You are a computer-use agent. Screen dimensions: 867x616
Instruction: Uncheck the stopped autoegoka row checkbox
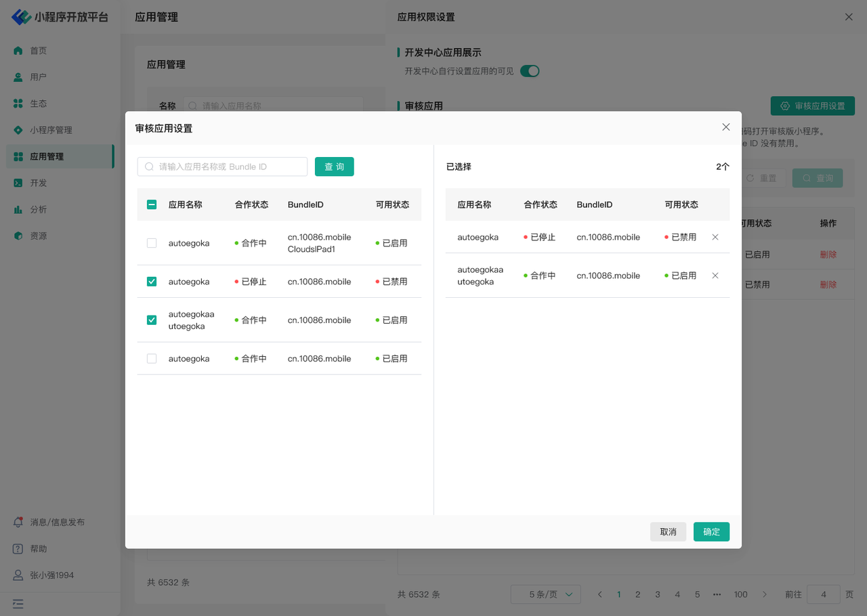click(x=152, y=282)
